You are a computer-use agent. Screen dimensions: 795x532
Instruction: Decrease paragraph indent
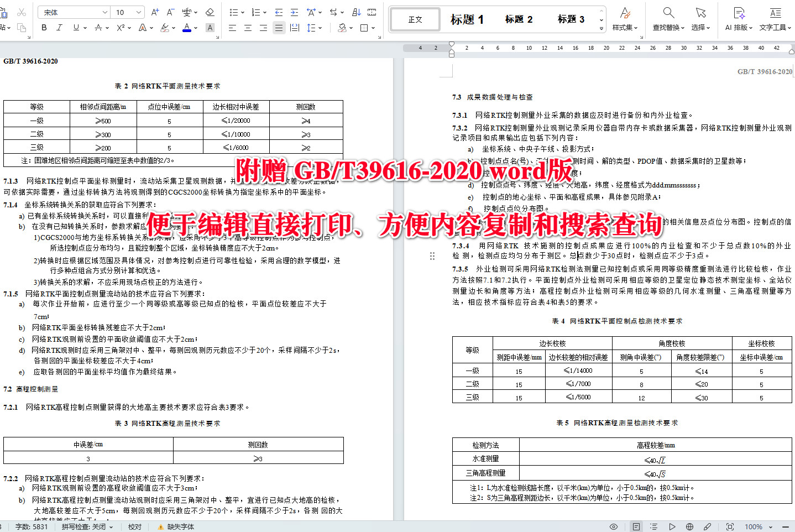point(279,12)
